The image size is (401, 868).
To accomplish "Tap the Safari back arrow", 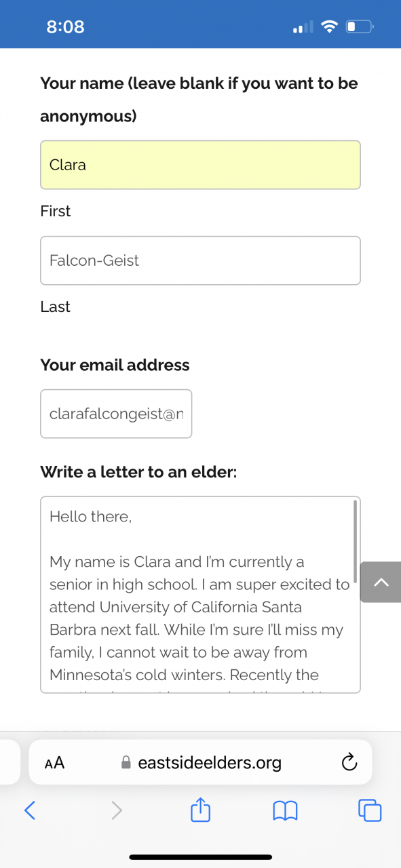I will 30,810.
